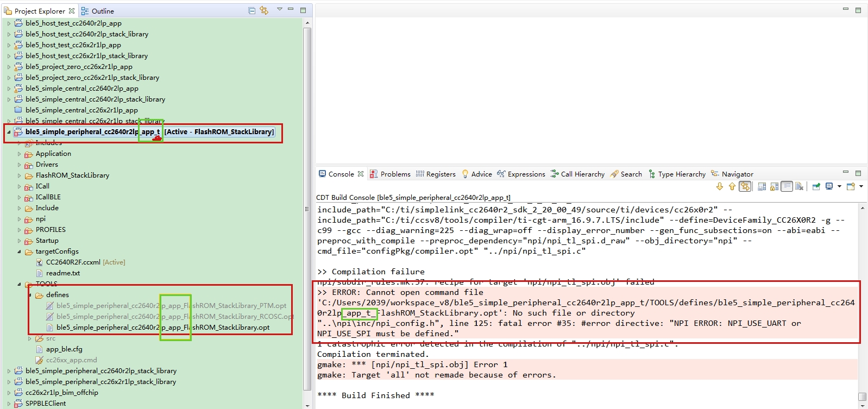
Task: Open the Open Console dropdown arrow
Action: (861, 186)
